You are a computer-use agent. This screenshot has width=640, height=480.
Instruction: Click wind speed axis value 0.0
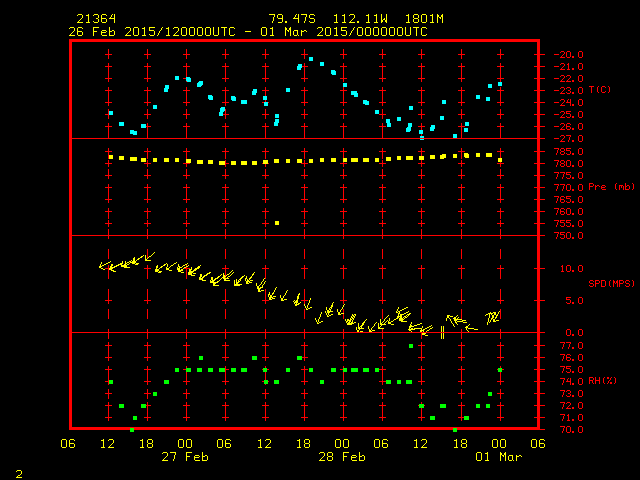click(574, 333)
